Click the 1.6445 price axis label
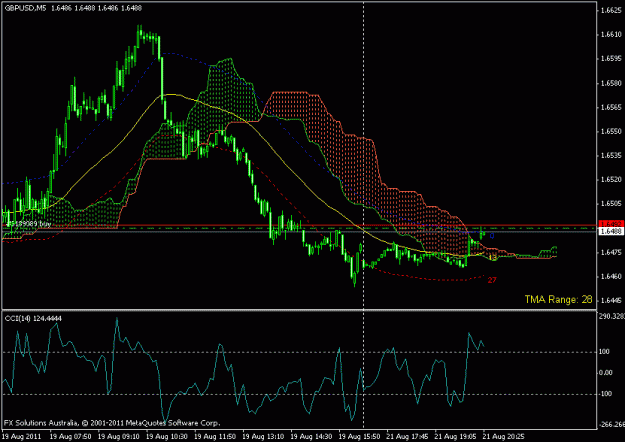This screenshot has width=625, height=442. (611, 300)
